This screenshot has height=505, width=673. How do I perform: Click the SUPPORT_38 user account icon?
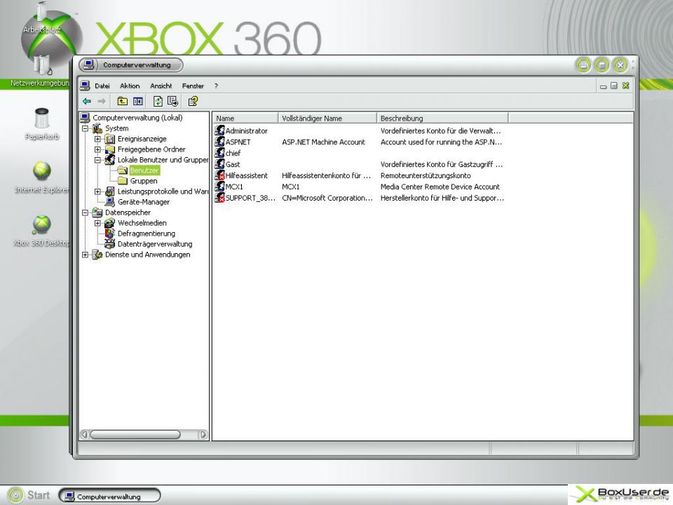point(220,197)
